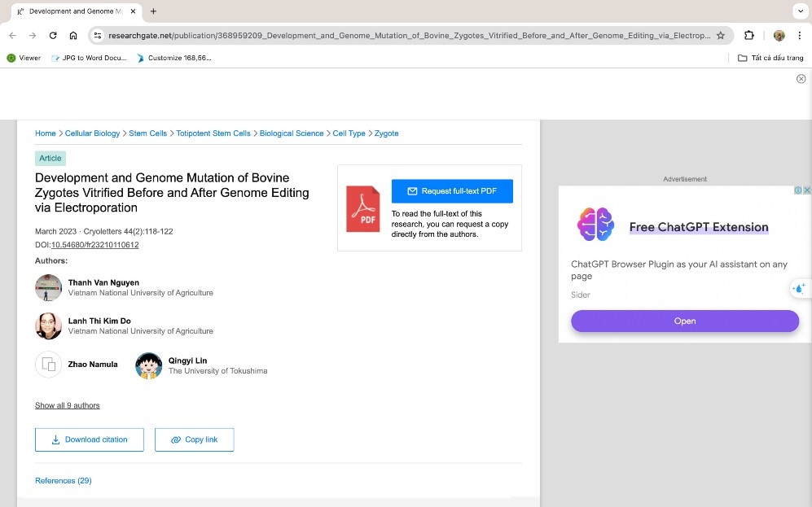This screenshot has width=812, height=507.
Task: Open the Chrome three-dot menu
Action: tap(801, 36)
